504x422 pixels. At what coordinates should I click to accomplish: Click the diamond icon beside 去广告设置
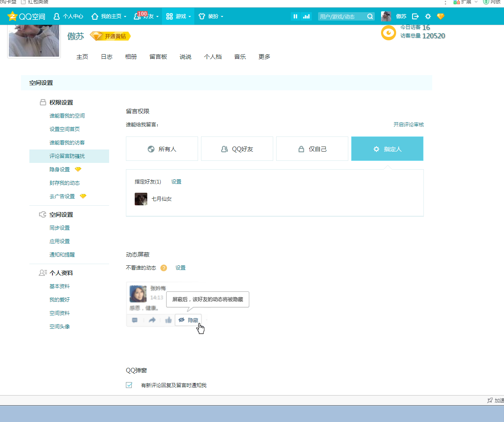coord(83,196)
